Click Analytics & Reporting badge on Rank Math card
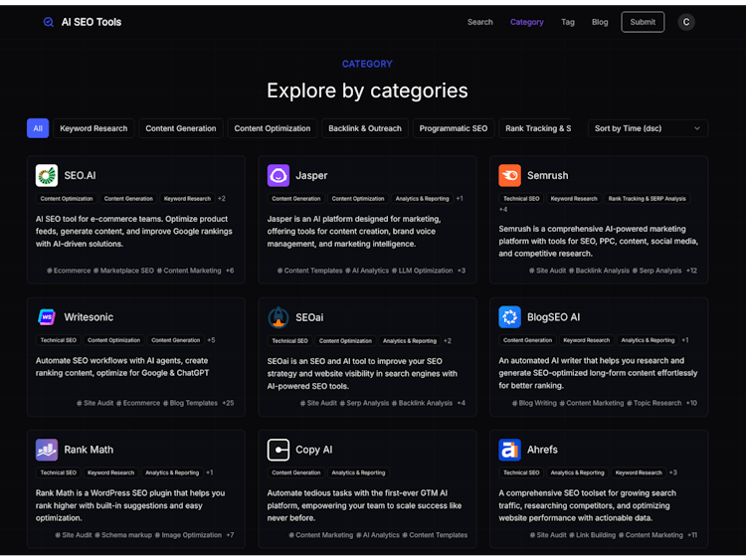 coord(172,472)
